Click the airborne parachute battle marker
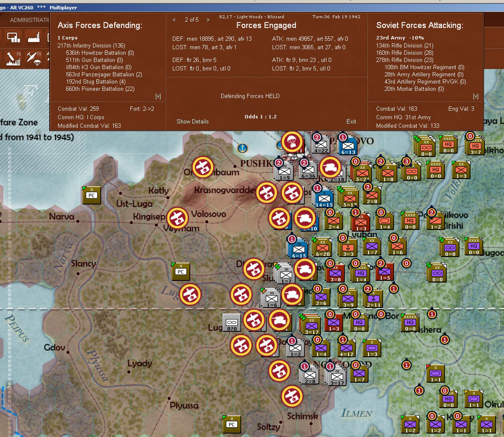Image resolution: width=504 pixels, height=437 pixels. [x=292, y=142]
